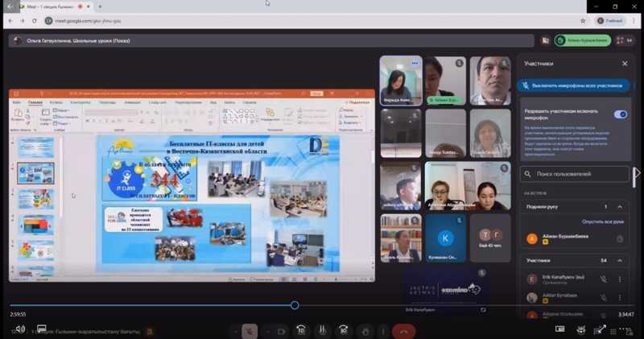Click Опустить все руки link
Viewport: 644px width, 339px height.
602,221
